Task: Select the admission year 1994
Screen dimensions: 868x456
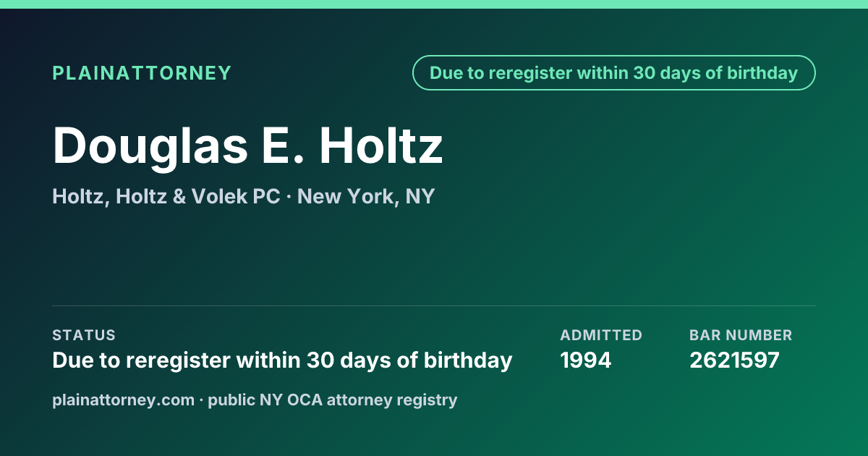Action: (x=586, y=360)
